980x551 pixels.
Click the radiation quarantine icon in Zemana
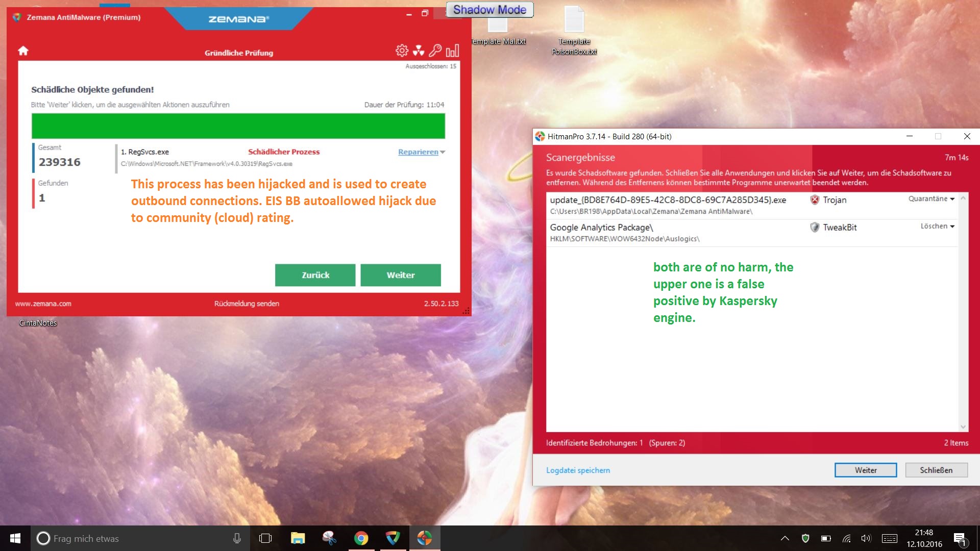tap(419, 51)
